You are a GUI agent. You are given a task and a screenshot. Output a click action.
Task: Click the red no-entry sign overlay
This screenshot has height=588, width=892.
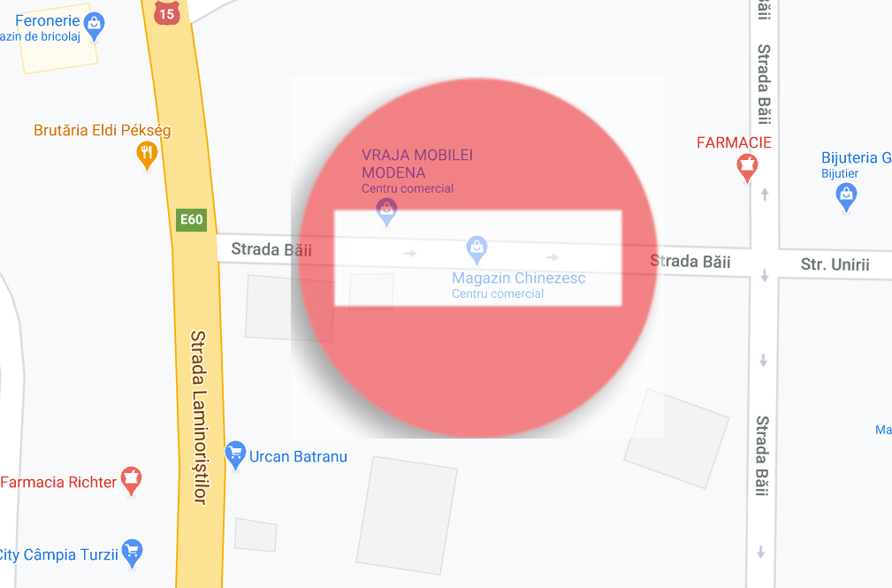[478, 258]
